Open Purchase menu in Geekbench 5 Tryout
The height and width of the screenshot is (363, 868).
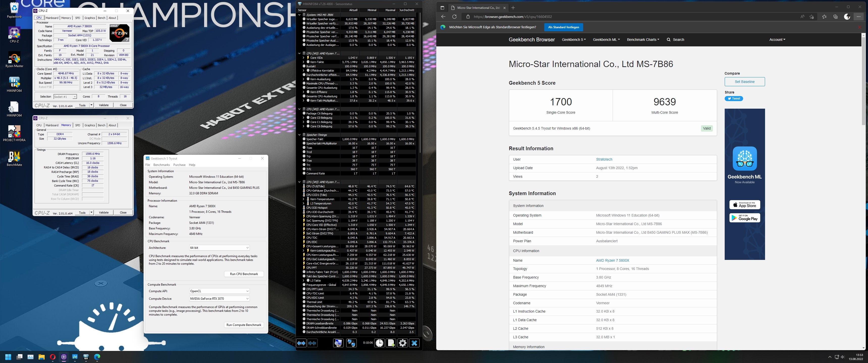pos(179,165)
